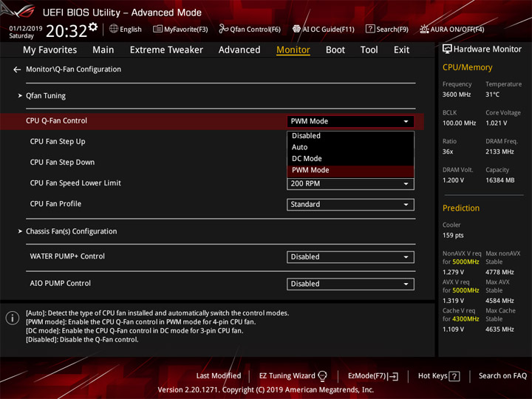This screenshot has width=532, height=399.
Task: Click the 20:32 clock display
Action: pyautogui.click(x=66, y=31)
